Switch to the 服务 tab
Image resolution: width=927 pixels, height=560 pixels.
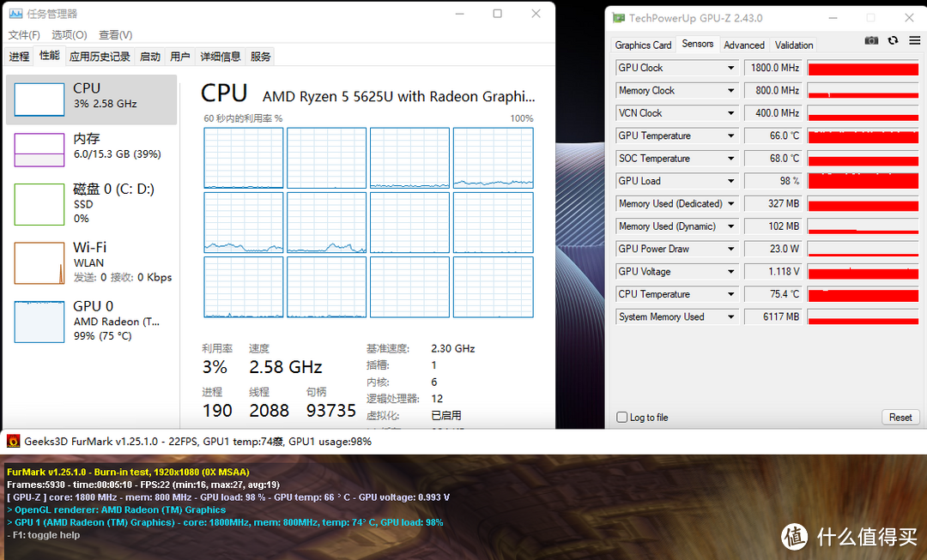[260, 57]
